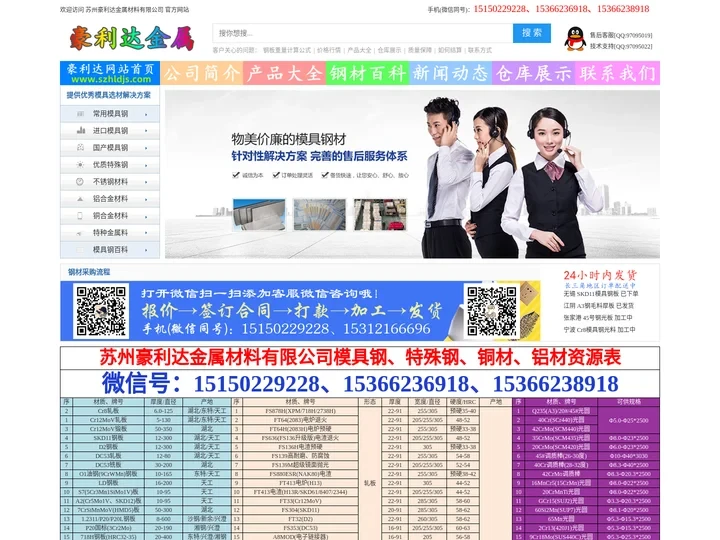Click the DC53轧板 table cell
This screenshot has width=720, height=540.
(x=109, y=456)
